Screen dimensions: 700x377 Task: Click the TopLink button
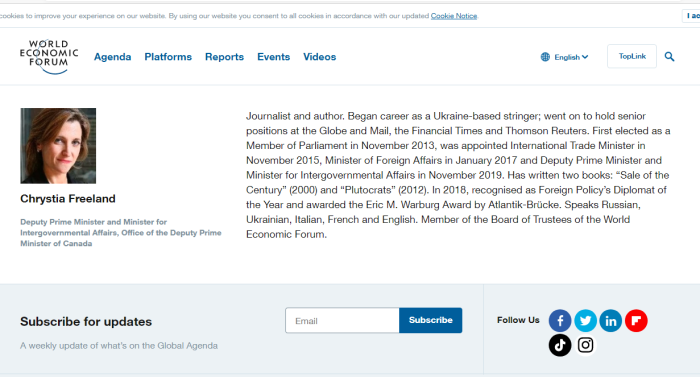(632, 56)
